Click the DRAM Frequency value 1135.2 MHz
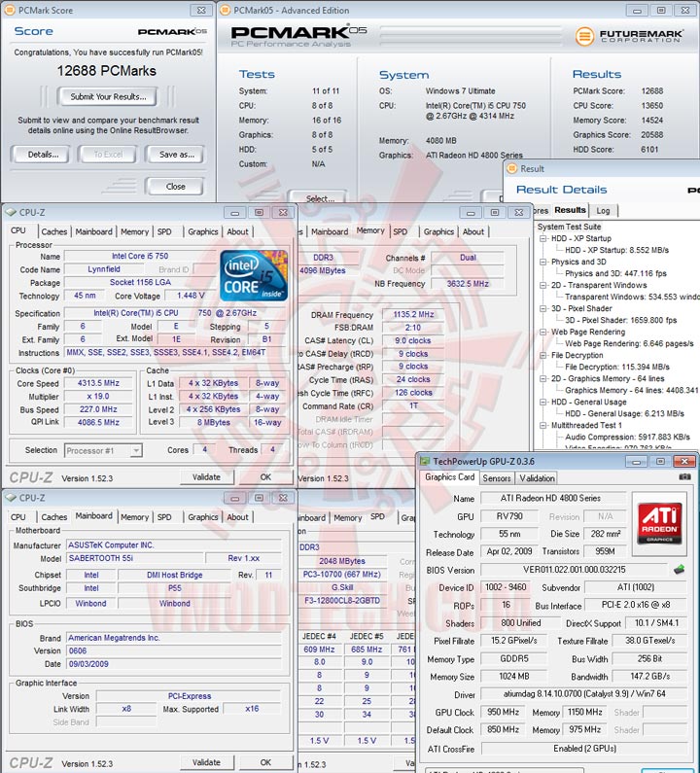Screen dimensions: 700x773 [x=413, y=314]
